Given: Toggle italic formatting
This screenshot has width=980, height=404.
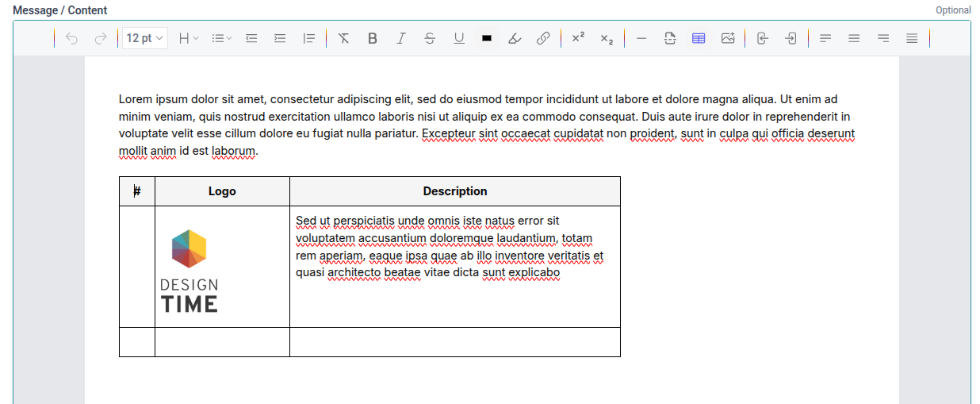Looking at the screenshot, I should (x=401, y=38).
